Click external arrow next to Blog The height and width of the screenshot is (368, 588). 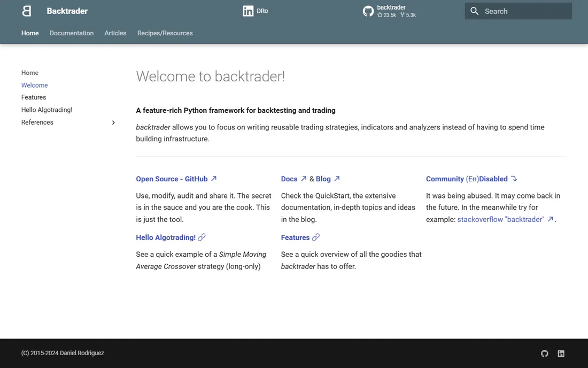pyautogui.click(x=337, y=179)
